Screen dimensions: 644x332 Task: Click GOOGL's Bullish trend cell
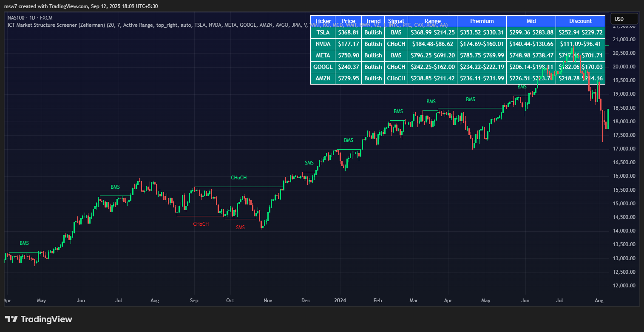pos(373,67)
